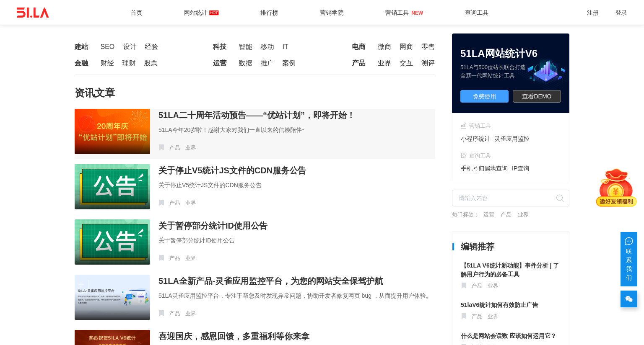Click the 查看DEMO button
Viewport: 644px width, 345px height.
point(537,96)
